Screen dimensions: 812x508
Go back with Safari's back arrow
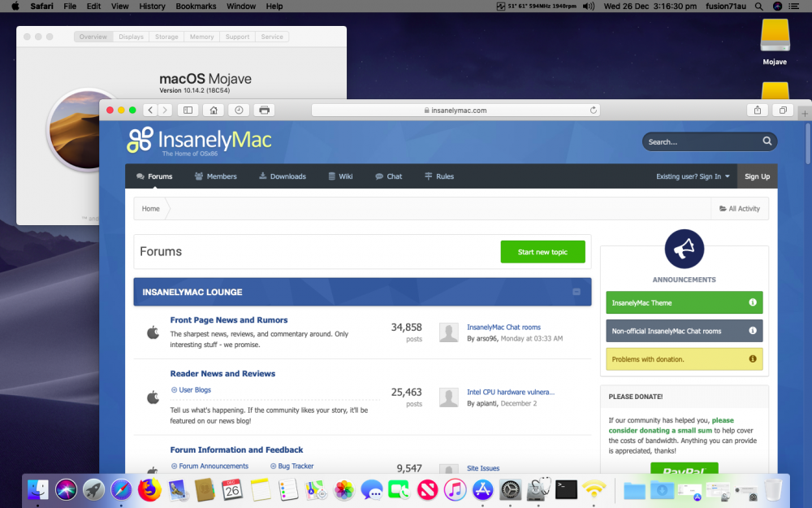151,110
